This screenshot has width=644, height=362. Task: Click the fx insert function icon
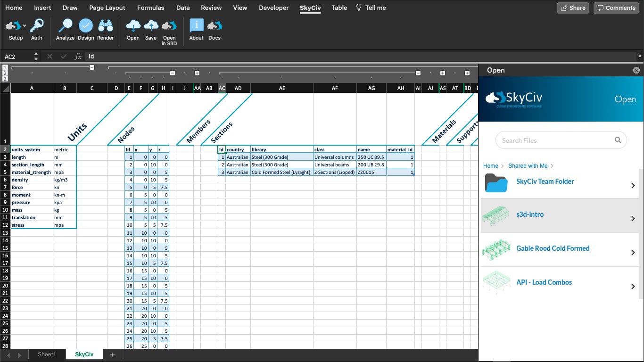click(x=78, y=56)
